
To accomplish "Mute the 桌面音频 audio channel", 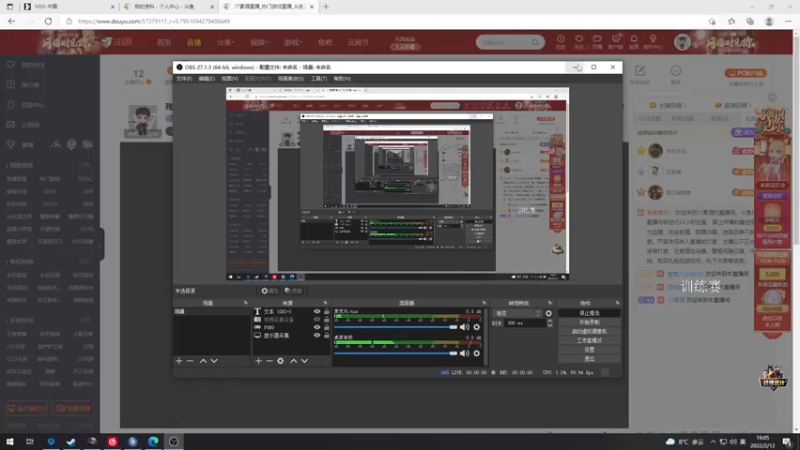I will tap(464, 353).
